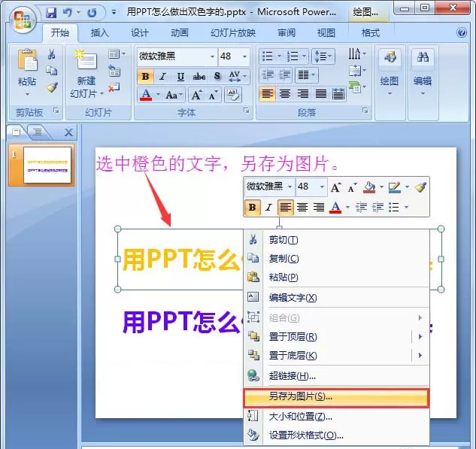The height and width of the screenshot is (449, 476).
Task: Click shape fill bucket on mini toolbar
Action: point(369,187)
